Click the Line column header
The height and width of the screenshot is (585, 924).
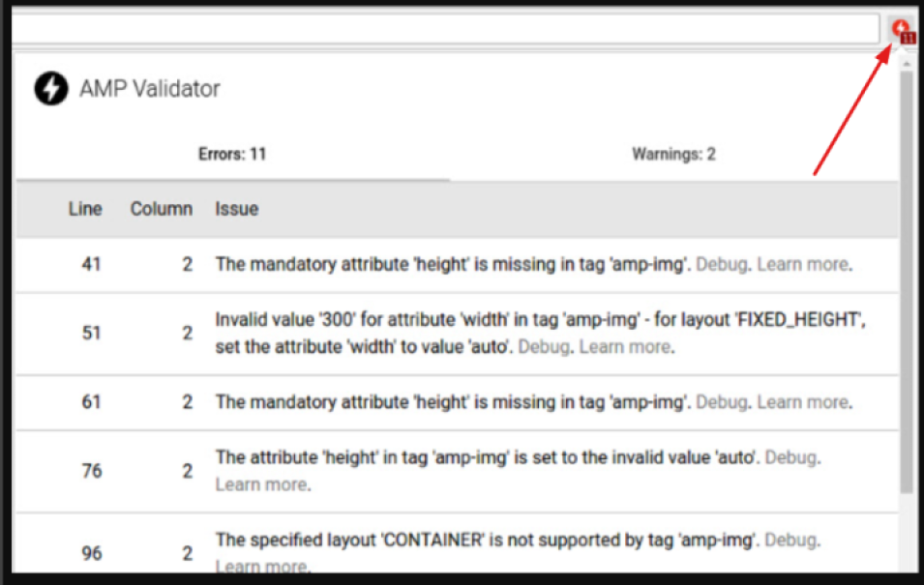coord(85,209)
